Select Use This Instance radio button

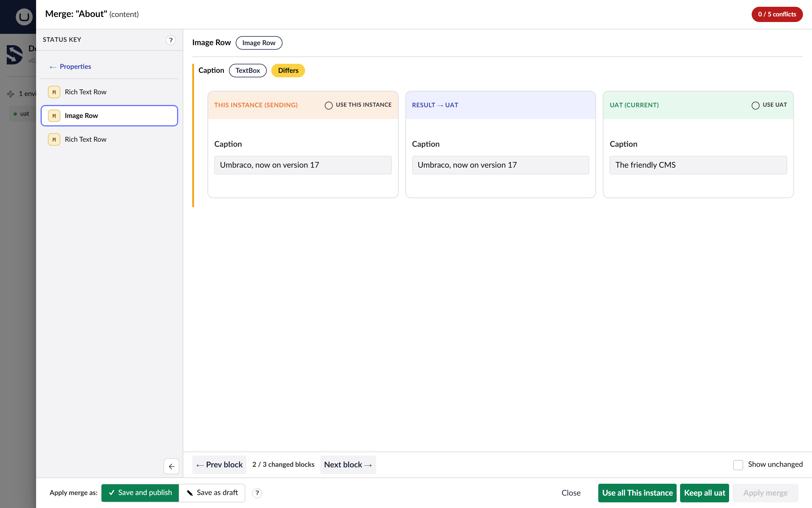[328, 106]
